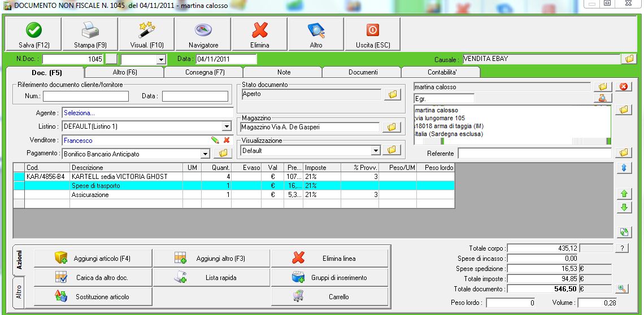This screenshot has height=315, width=644.
Task: Select Assicurazione row
Action: tap(234, 195)
